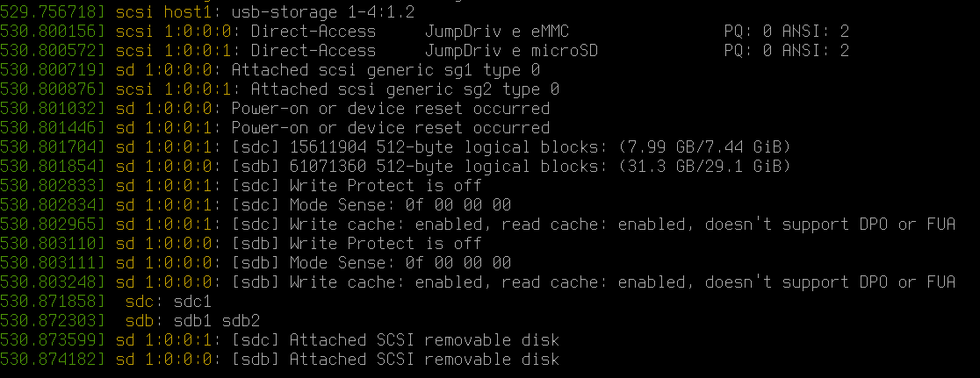
Task: Select the 'JumpDriv e microSD' device name
Action: (x=511, y=51)
